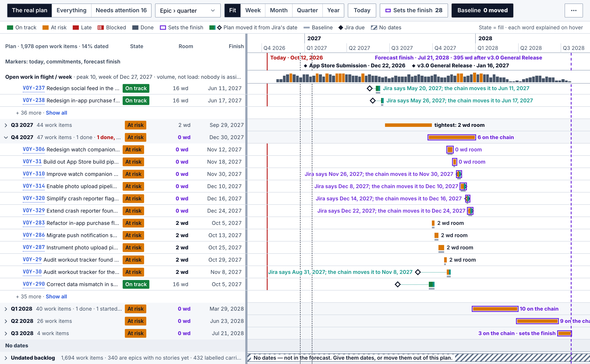Click the App Store Submission milestone diamond
The height and width of the screenshot is (364, 590).
point(305,66)
